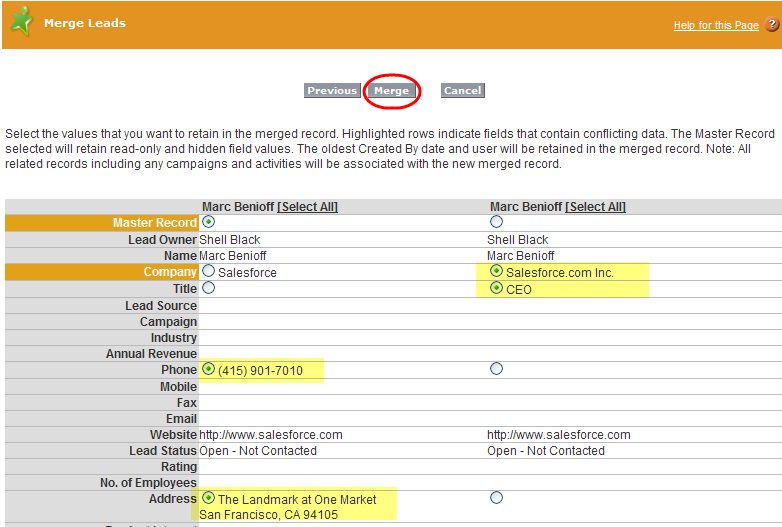Click the Lead Status row label
Screen dimensions: 782x527
coord(163,451)
